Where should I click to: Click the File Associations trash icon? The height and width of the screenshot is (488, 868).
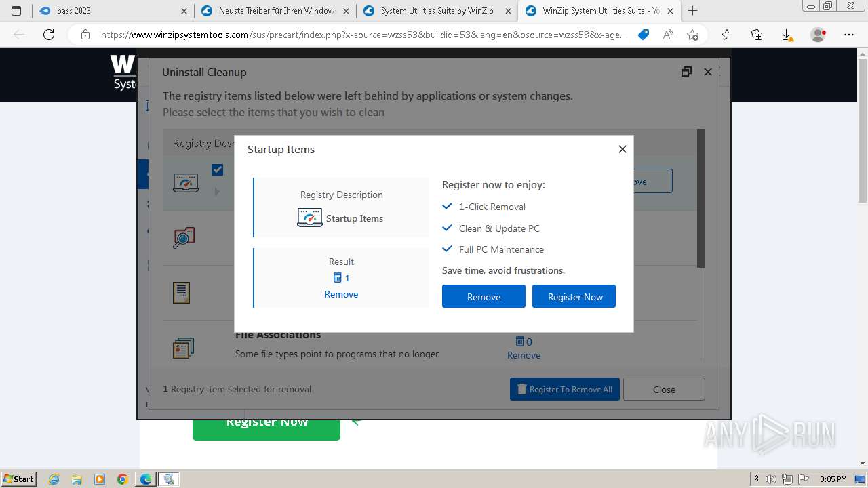pyautogui.click(x=520, y=342)
